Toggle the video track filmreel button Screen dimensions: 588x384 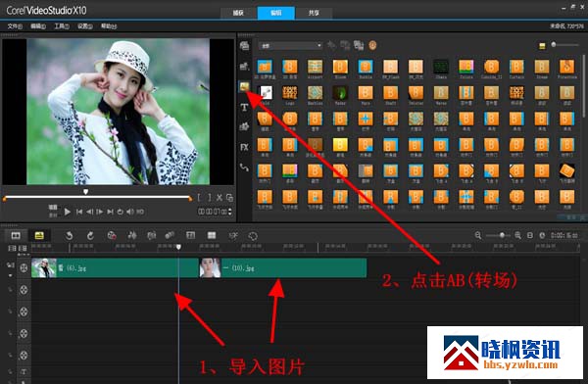click(24, 267)
